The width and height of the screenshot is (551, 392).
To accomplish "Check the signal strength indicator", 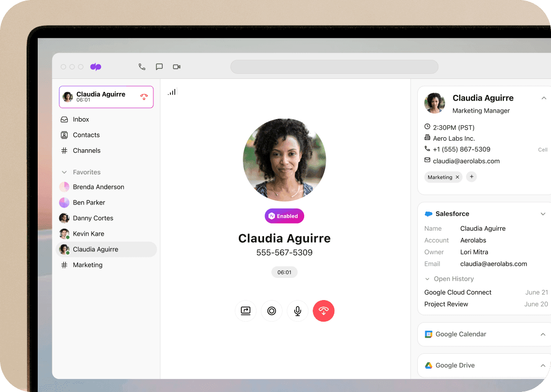I will pos(172,92).
